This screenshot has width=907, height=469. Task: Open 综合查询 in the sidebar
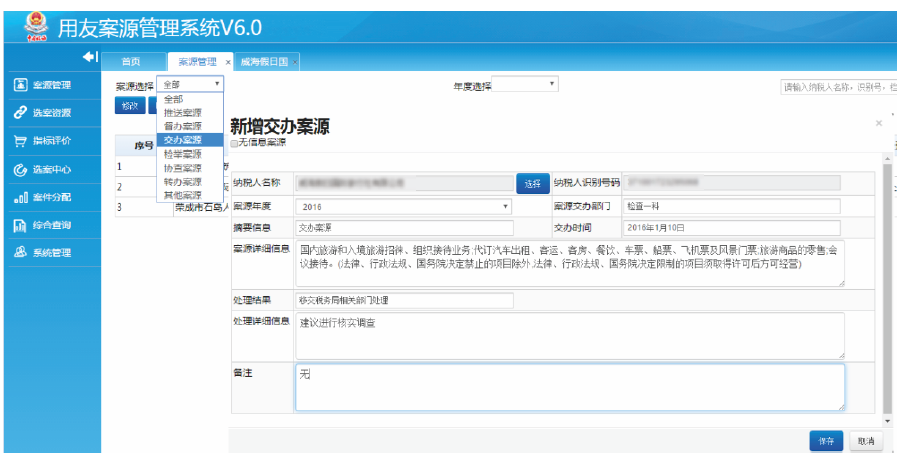(51, 225)
